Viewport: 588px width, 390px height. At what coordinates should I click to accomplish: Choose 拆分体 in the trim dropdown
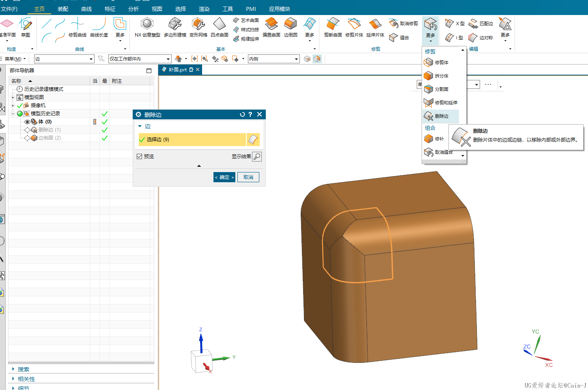(x=436, y=75)
